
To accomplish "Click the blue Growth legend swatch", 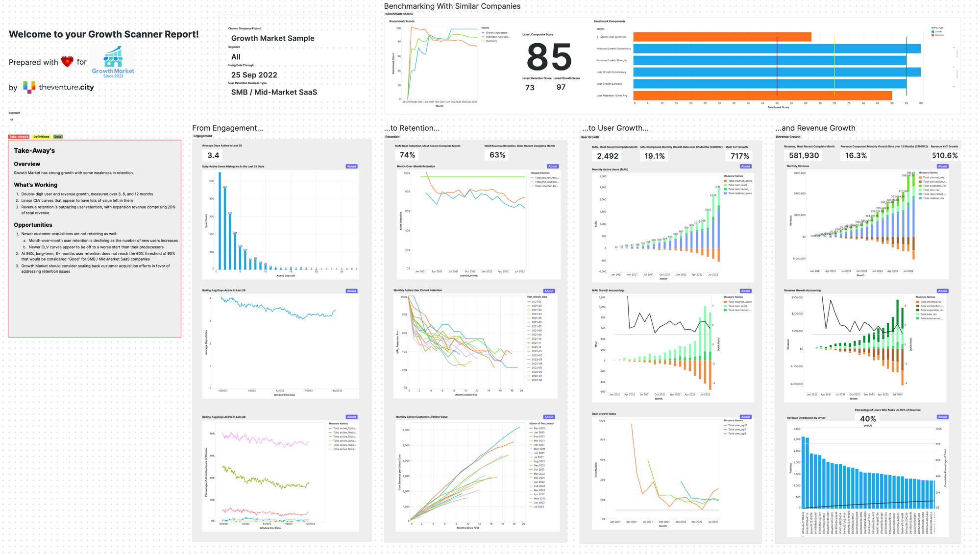I will tap(932, 32).
